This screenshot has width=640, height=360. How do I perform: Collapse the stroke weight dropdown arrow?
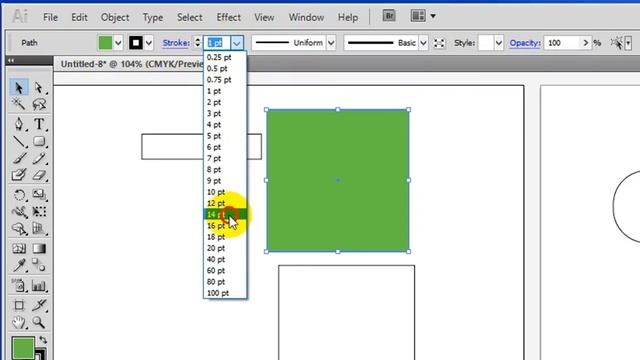click(237, 42)
